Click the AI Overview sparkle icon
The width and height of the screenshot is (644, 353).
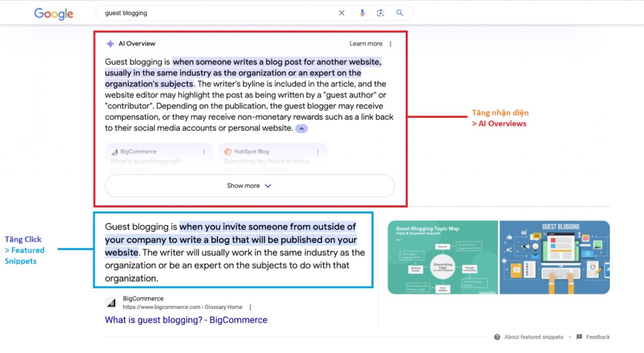click(110, 44)
